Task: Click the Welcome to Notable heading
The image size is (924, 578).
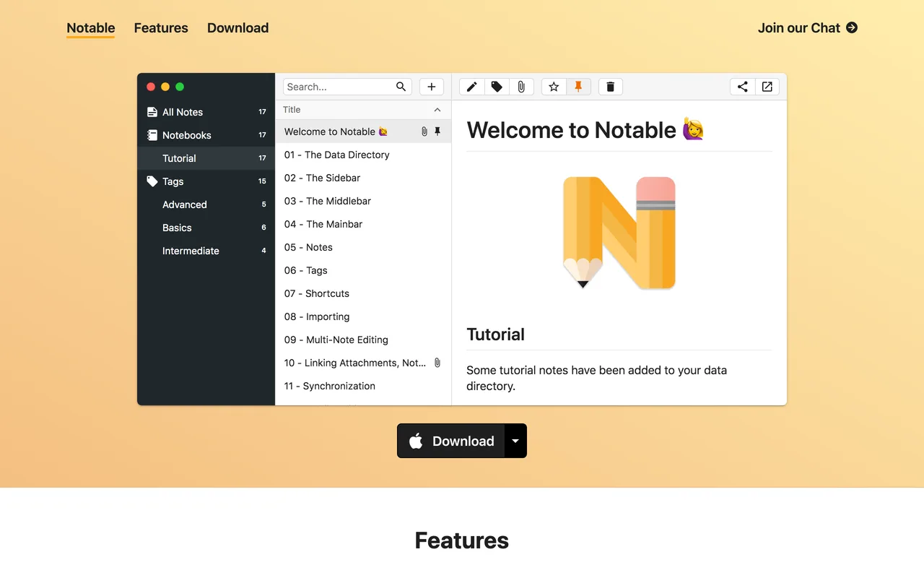Action: 585,130
